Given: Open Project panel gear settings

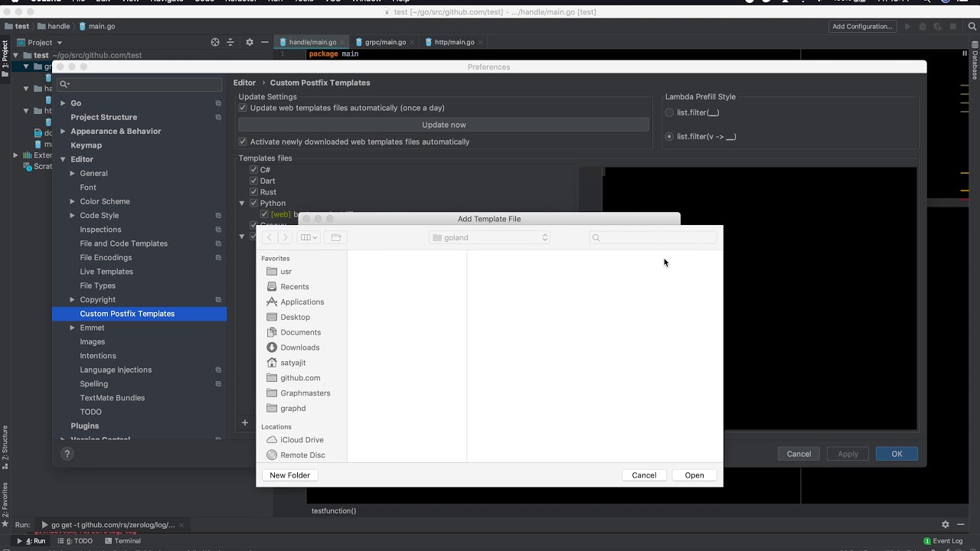Looking at the screenshot, I should [x=249, y=42].
